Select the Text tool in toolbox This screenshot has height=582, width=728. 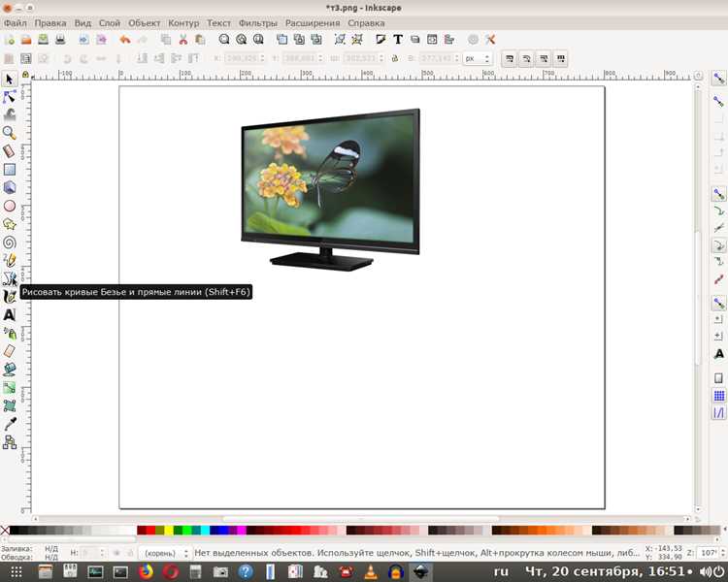[x=10, y=314]
